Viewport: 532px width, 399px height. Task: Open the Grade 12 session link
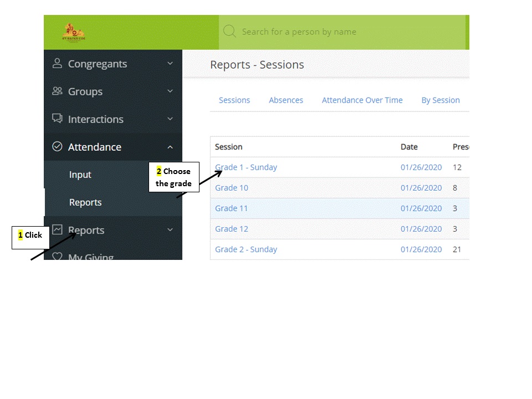tap(232, 229)
